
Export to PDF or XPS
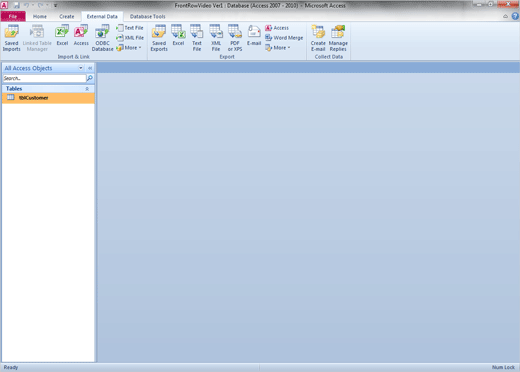235,38
